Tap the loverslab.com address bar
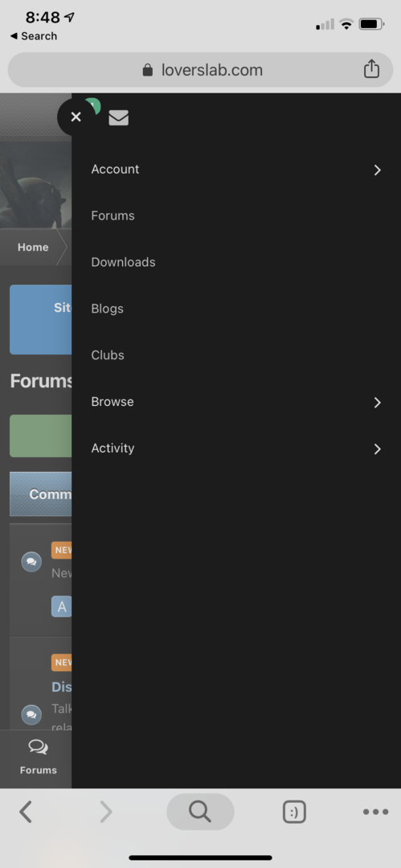 click(201, 70)
